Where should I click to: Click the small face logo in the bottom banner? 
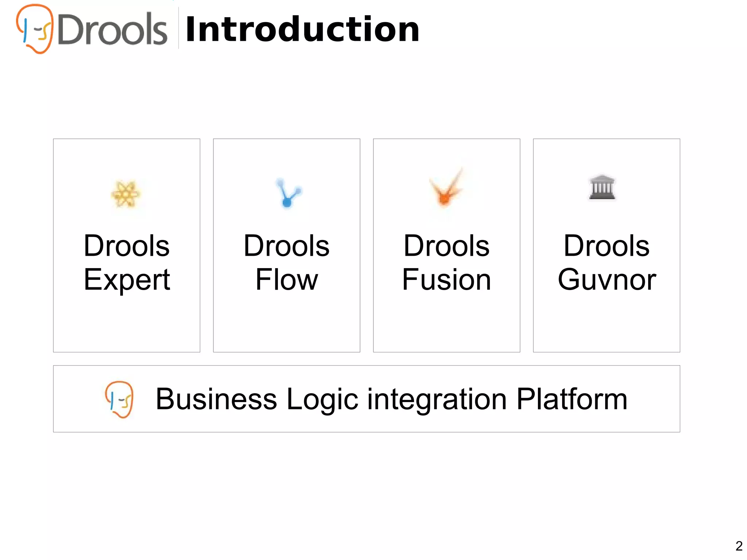click(119, 399)
